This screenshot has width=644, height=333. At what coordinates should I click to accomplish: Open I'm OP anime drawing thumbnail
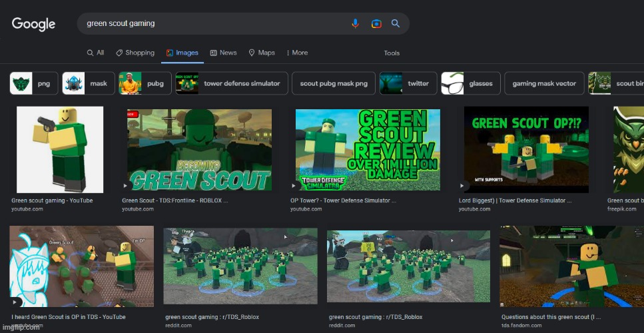pyautogui.click(x=82, y=266)
